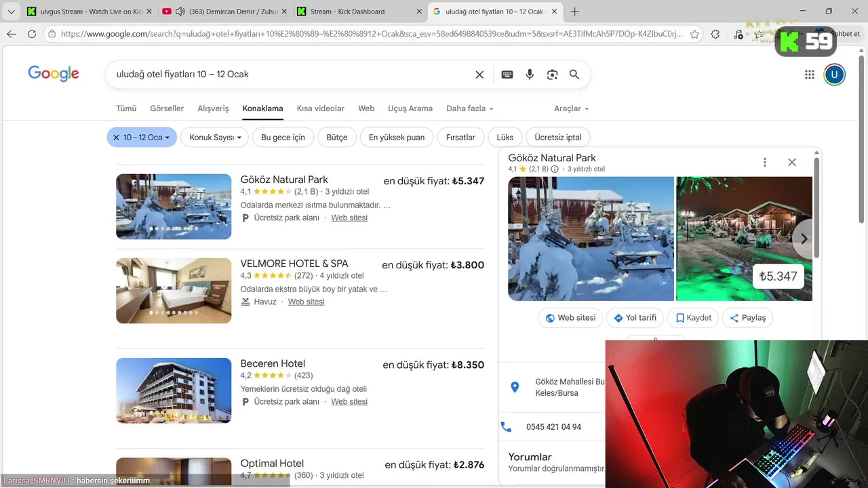This screenshot has height=488, width=868.
Task: Switch to the Görseller tab
Action: click(167, 108)
